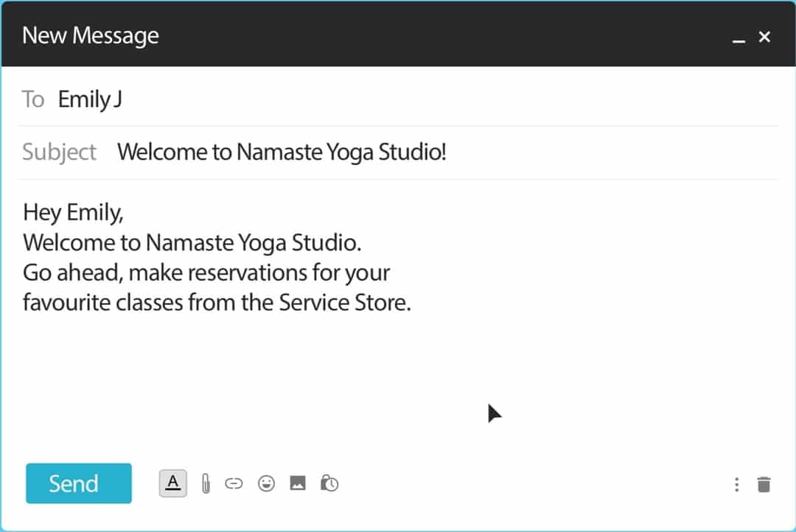Insert a hyperlink using the link icon

tap(234, 484)
